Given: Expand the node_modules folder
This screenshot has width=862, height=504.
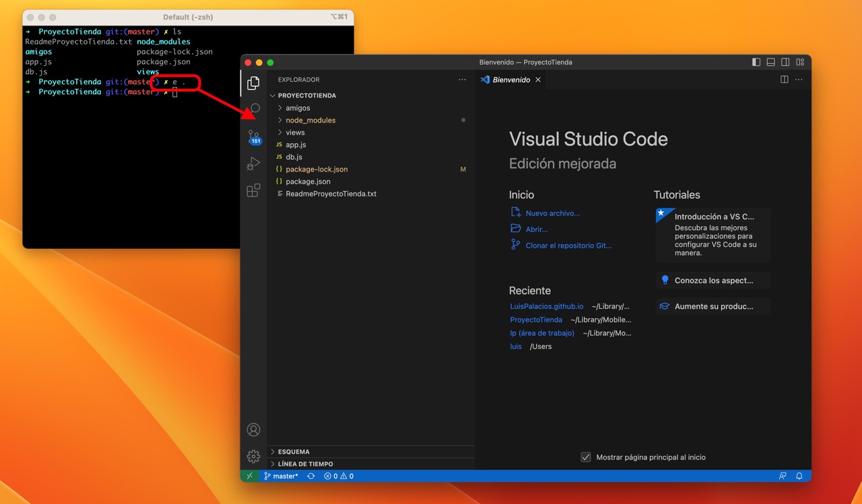Looking at the screenshot, I should [x=371, y=120].
